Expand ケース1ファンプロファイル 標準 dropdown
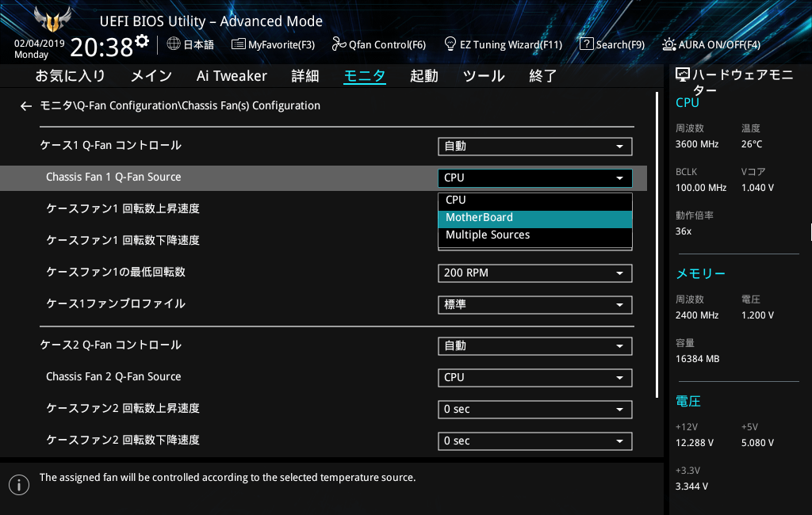Screen dimensions: 812x515 tap(535, 305)
